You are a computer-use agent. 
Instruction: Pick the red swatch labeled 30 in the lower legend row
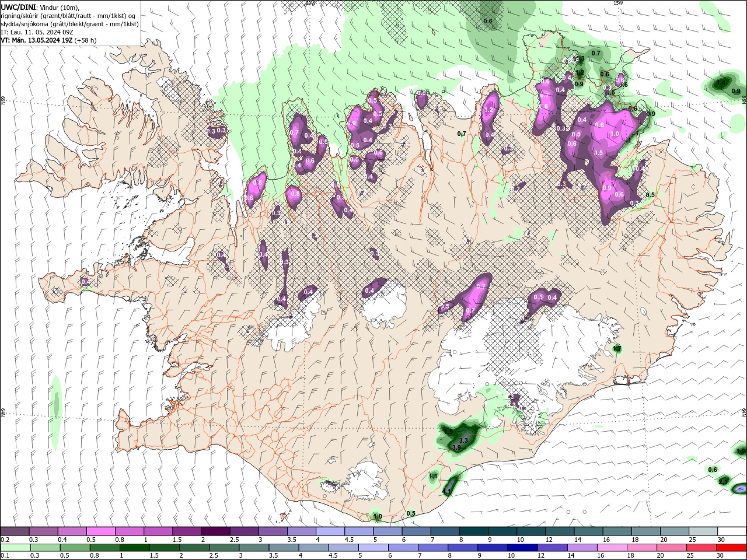pyautogui.click(x=732, y=547)
